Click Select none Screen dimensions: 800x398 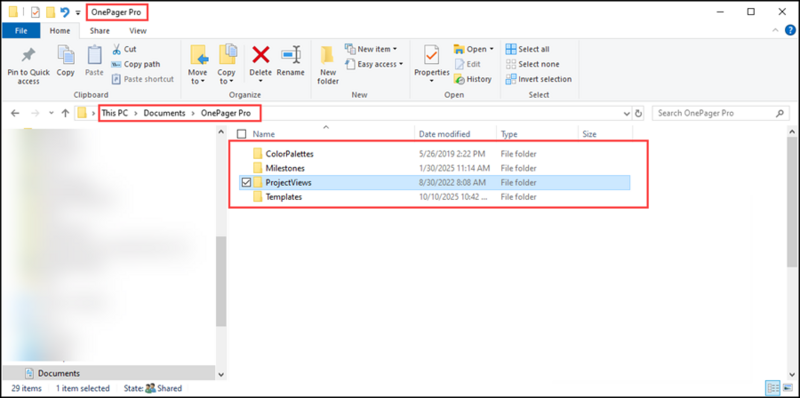[x=532, y=64]
